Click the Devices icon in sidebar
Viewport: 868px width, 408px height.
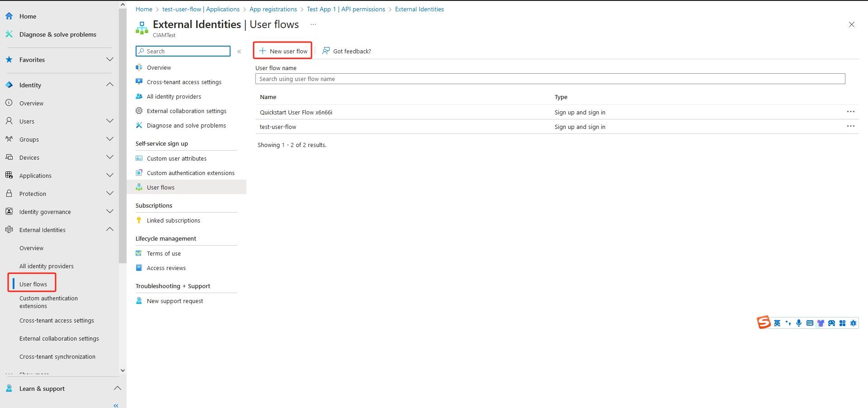coord(9,157)
